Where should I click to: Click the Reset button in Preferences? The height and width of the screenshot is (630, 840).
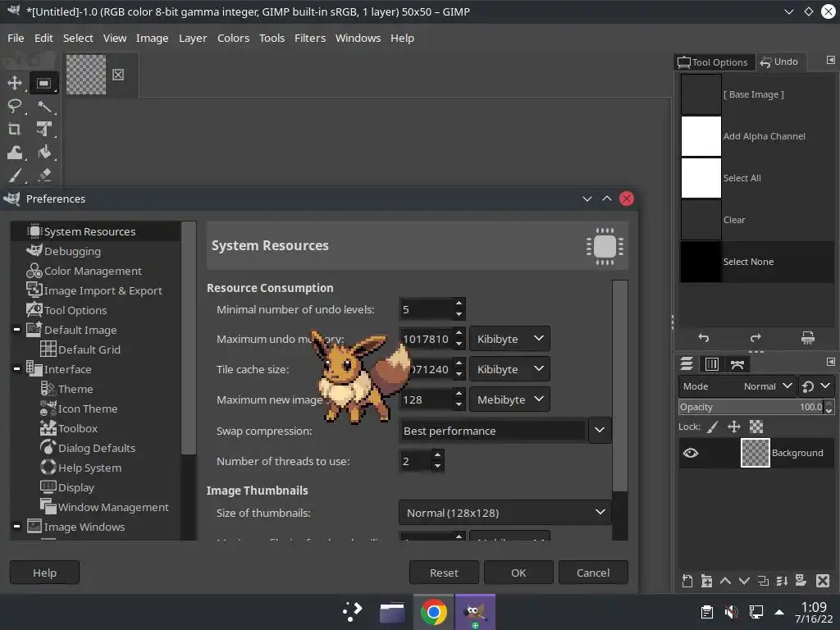(444, 573)
